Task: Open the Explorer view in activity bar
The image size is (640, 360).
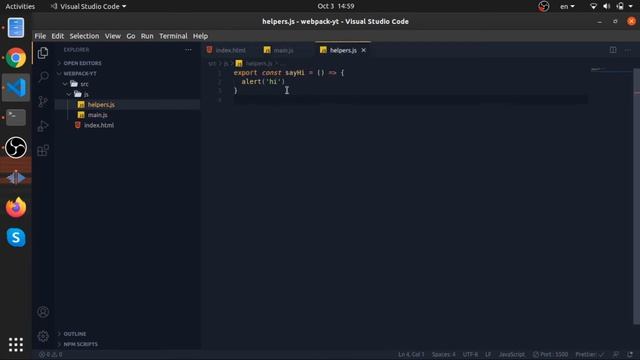Action: pyautogui.click(x=43, y=53)
